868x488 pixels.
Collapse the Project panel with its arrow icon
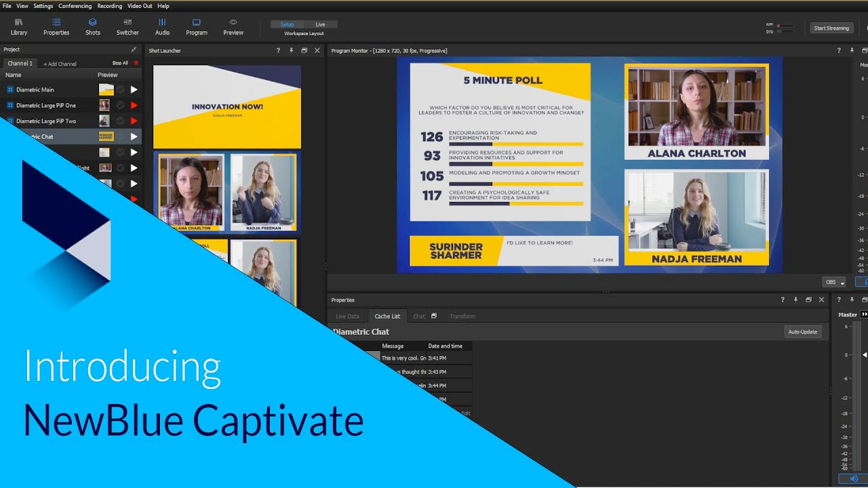click(134, 49)
